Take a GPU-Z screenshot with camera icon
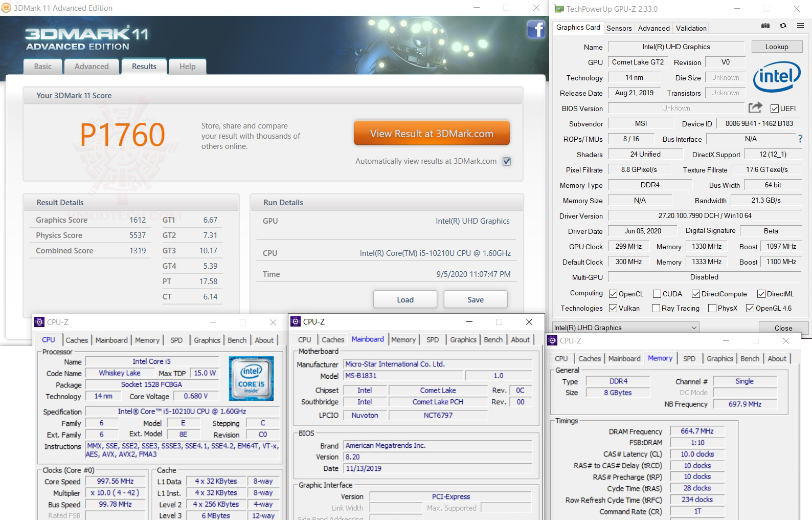 pyautogui.click(x=765, y=26)
